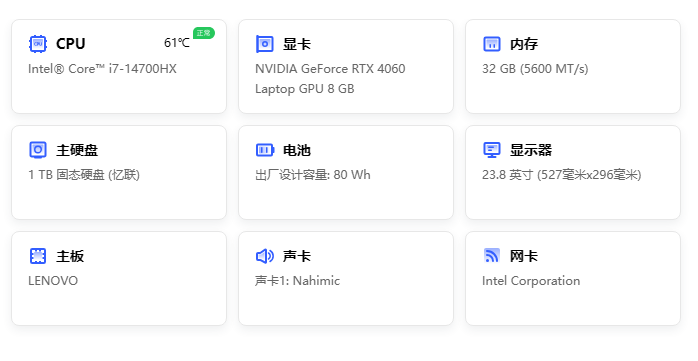Click the green 正常 status badge
Screen dimensions: 698x361
pos(204,33)
